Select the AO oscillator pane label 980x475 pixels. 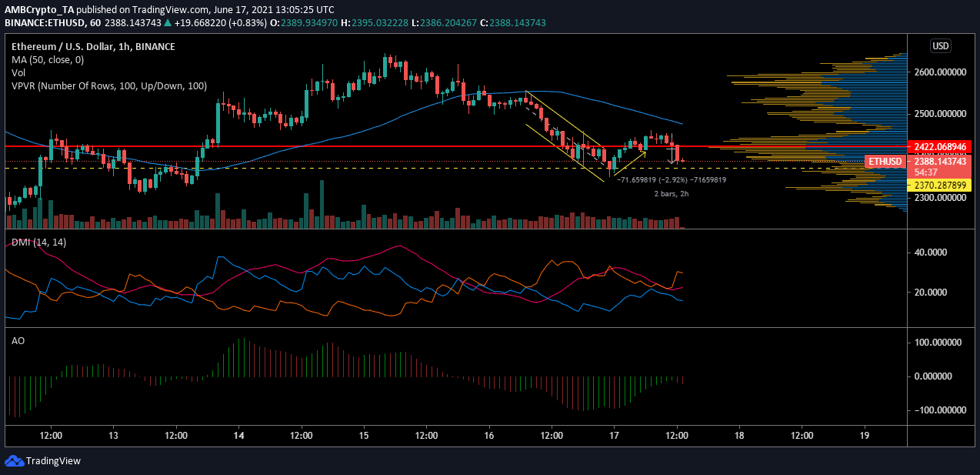(18, 340)
